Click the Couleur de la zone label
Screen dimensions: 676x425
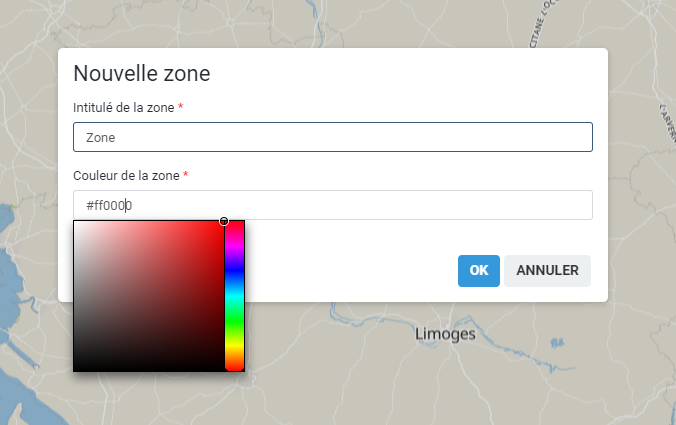point(126,175)
